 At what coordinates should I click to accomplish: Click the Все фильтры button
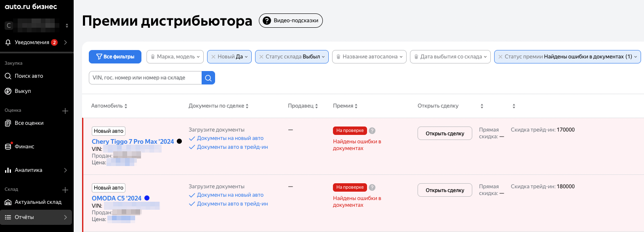coord(115,57)
